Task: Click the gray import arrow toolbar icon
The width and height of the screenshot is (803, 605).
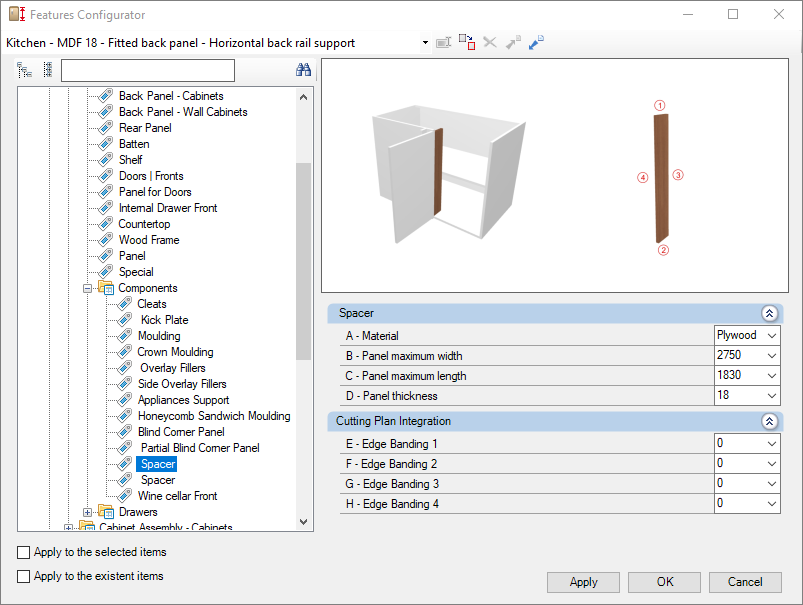Action: click(513, 43)
